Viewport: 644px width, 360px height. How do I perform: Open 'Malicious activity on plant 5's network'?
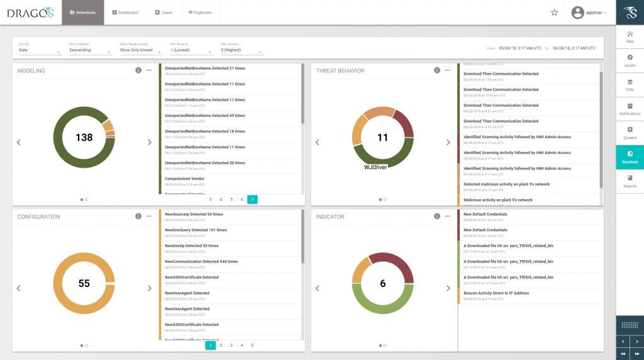tap(528, 200)
